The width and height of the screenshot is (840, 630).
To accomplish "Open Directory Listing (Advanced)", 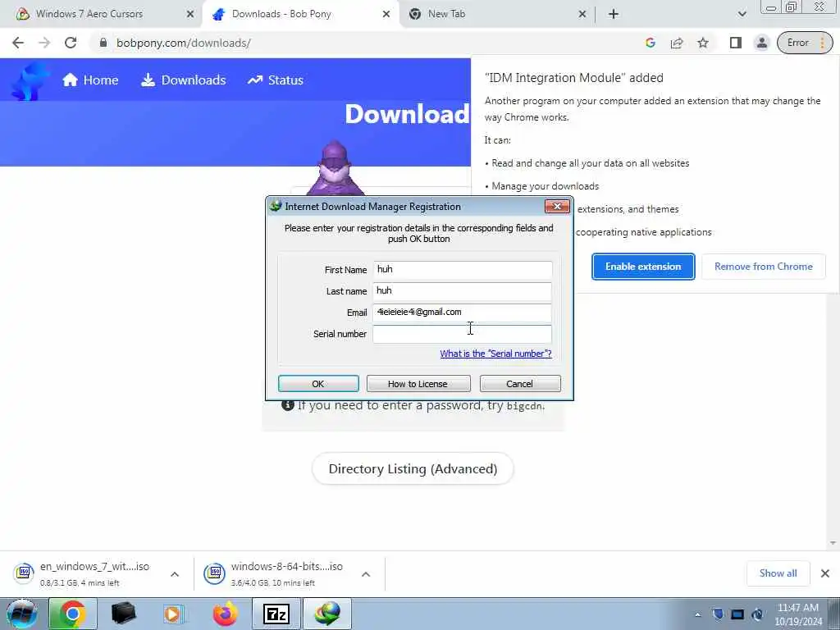I will [x=413, y=468].
